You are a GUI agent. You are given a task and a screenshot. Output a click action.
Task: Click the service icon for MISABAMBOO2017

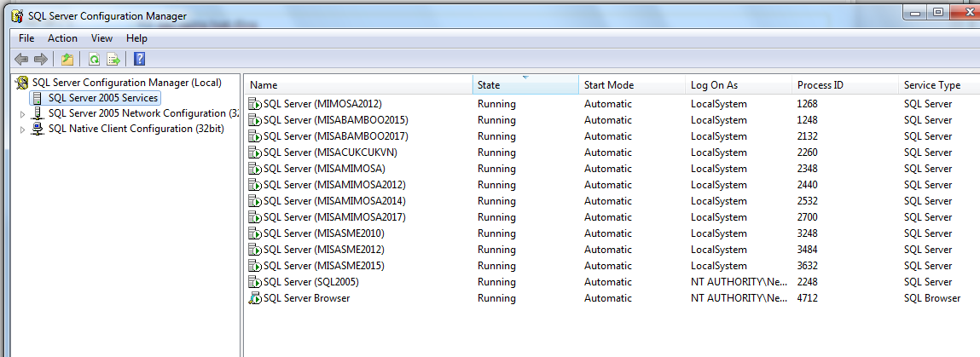(x=254, y=136)
